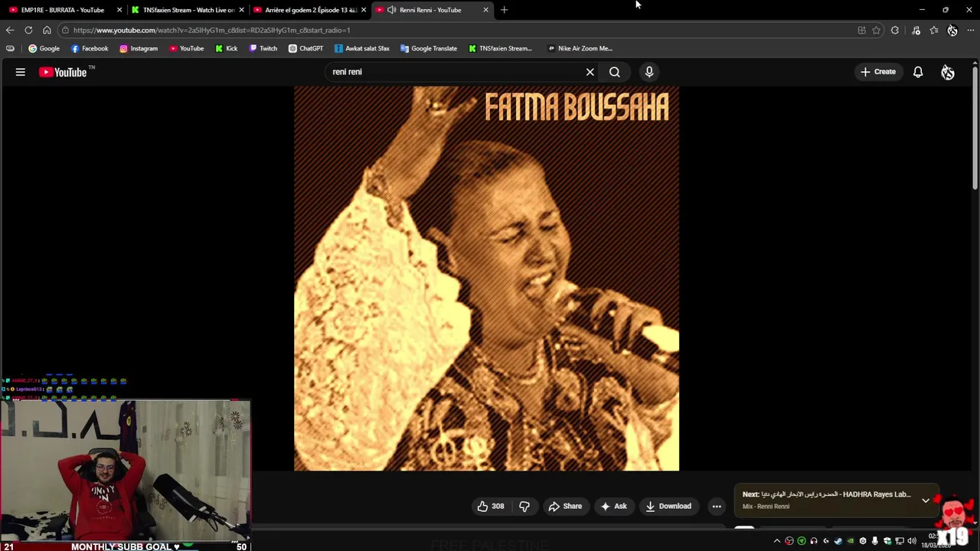This screenshot has width=980, height=551.
Task: Mute the Renni Renni tab audio icon
Action: tap(391, 10)
